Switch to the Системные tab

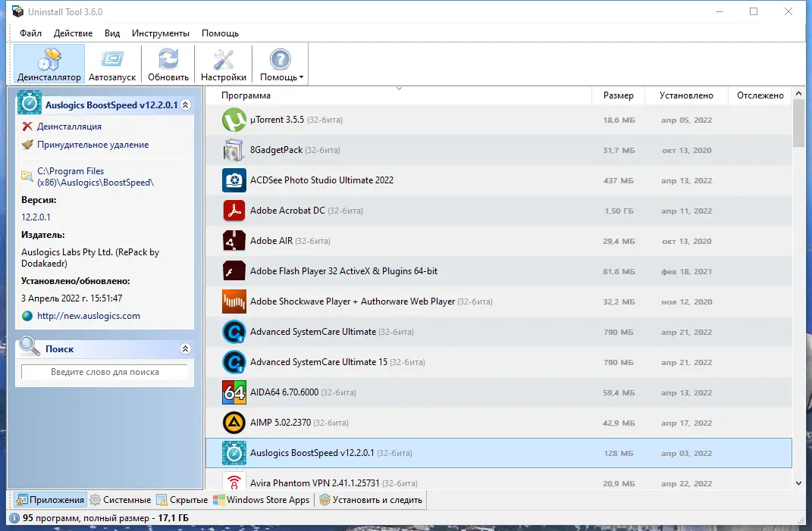click(x=121, y=500)
